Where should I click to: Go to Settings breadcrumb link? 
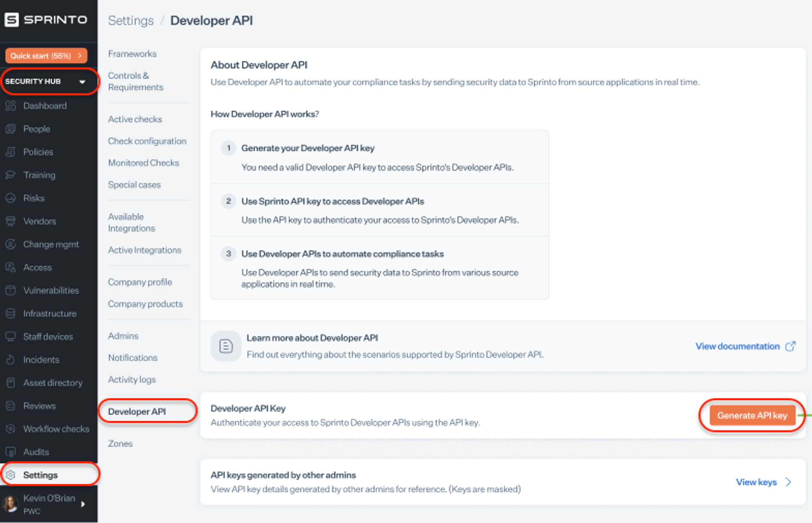131,21
